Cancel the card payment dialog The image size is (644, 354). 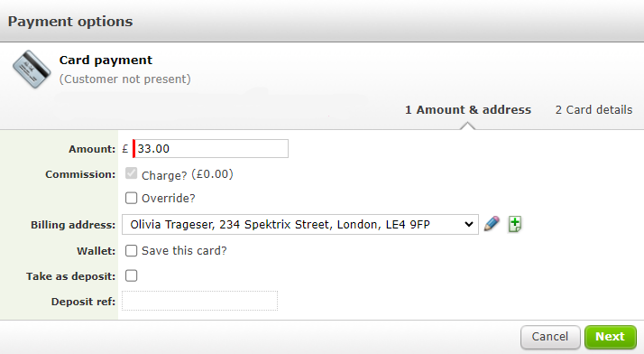click(550, 337)
